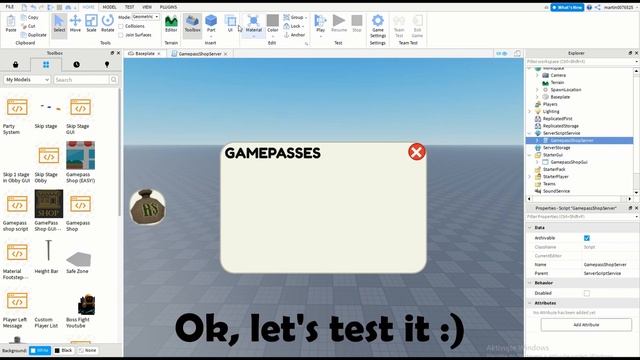Switch to the HOME ribbon tab

(x=88, y=7)
